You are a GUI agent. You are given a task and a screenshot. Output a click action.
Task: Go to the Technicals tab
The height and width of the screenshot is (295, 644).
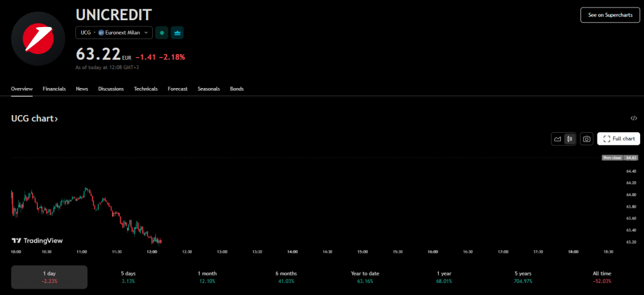point(146,89)
